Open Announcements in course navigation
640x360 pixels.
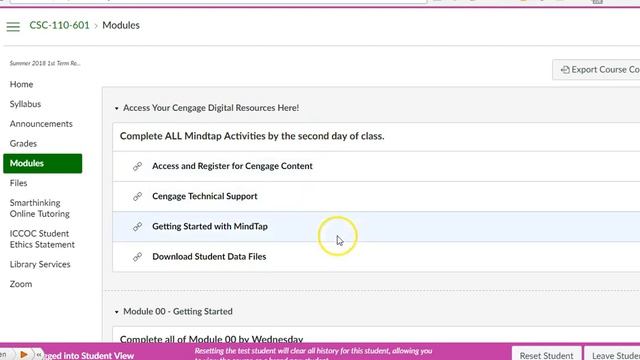pyautogui.click(x=41, y=124)
